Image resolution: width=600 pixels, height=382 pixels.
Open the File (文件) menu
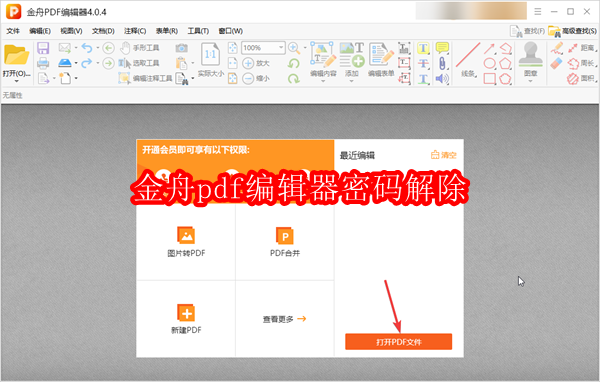[13, 31]
